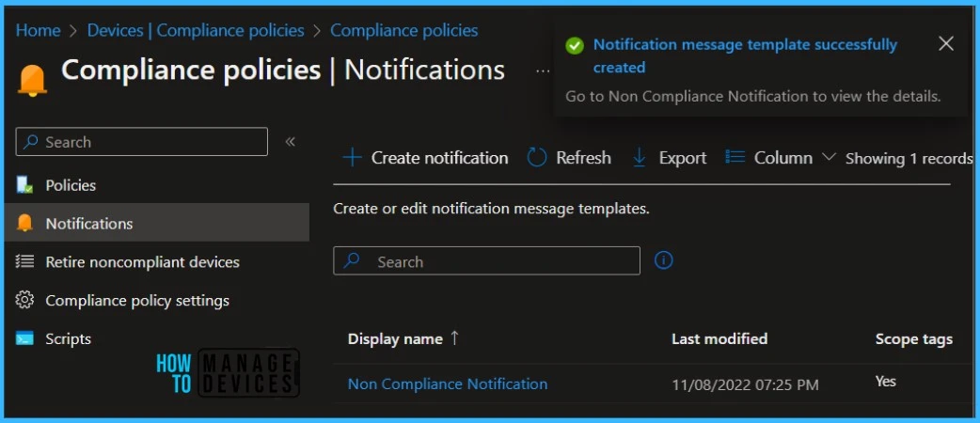Click Notification message template successfully created link
The width and height of the screenshot is (980, 423).
click(x=745, y=55)
